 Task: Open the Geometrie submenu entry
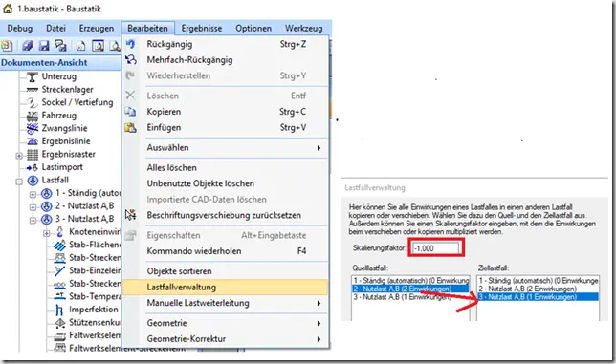(x=225, y=323)
